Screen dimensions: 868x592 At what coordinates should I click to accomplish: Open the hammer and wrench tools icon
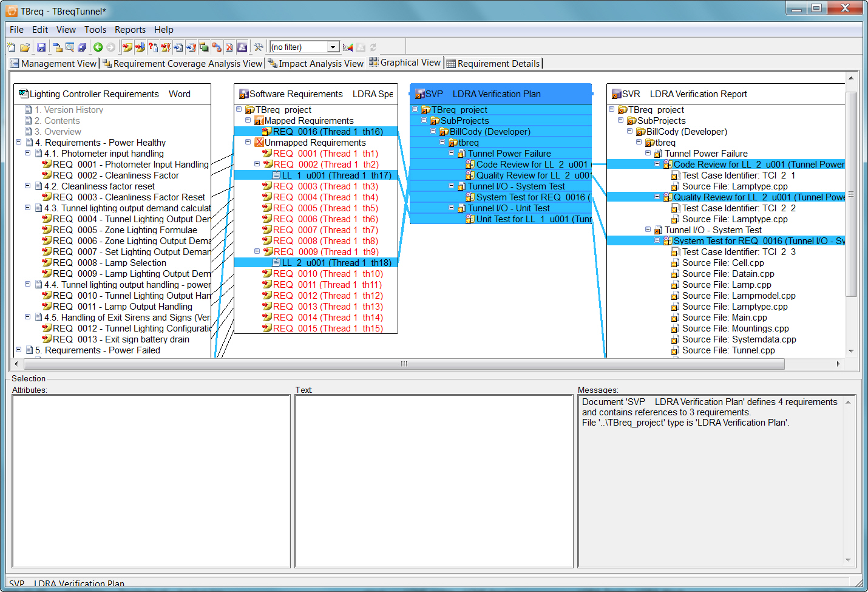pos(259,47)
